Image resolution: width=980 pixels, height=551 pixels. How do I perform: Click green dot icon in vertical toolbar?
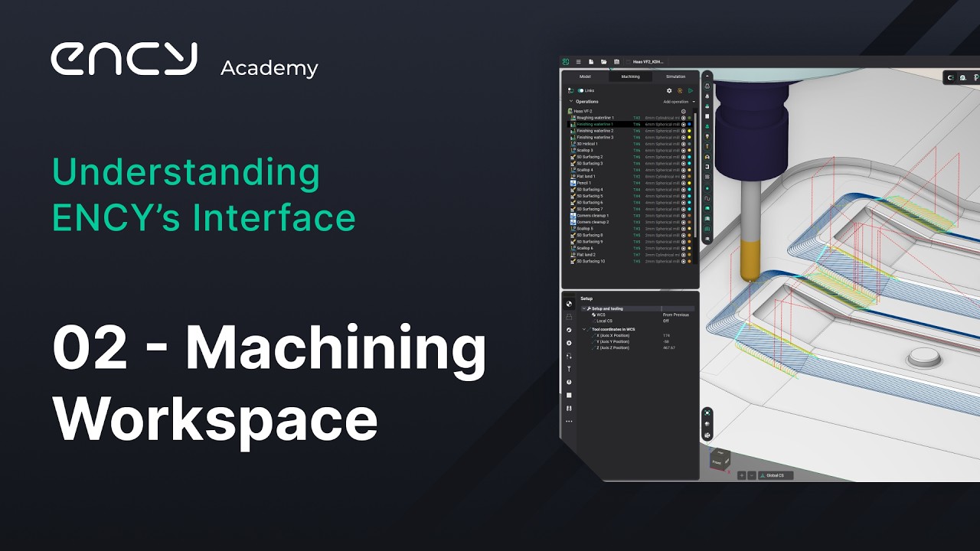point(707,188)
